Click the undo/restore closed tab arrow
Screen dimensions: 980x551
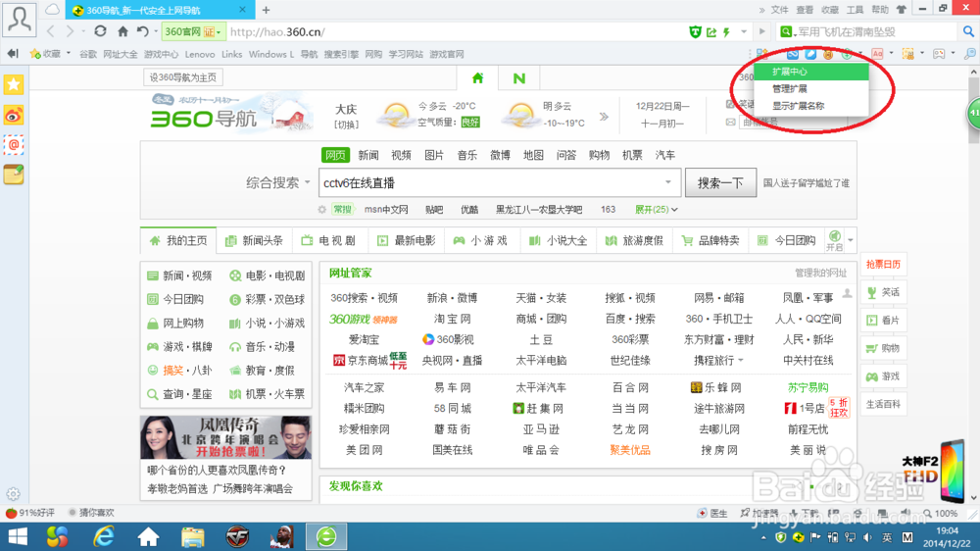pyautogui.click(x=142, y=31)
